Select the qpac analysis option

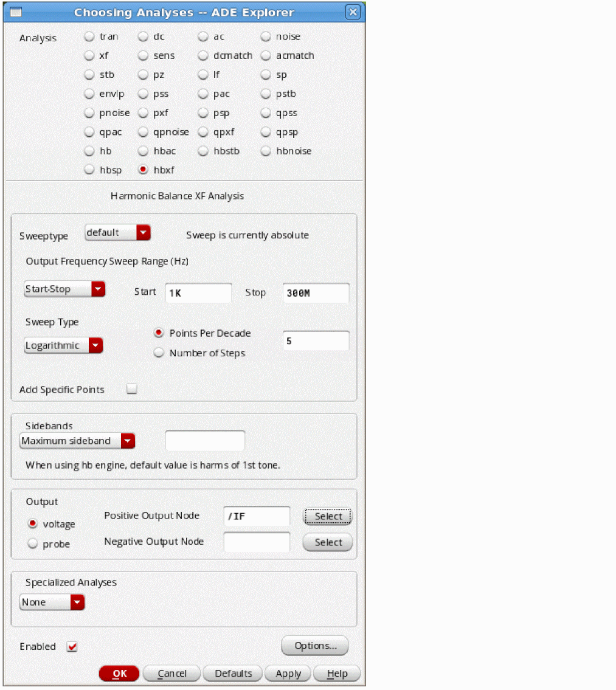[89, 132]
